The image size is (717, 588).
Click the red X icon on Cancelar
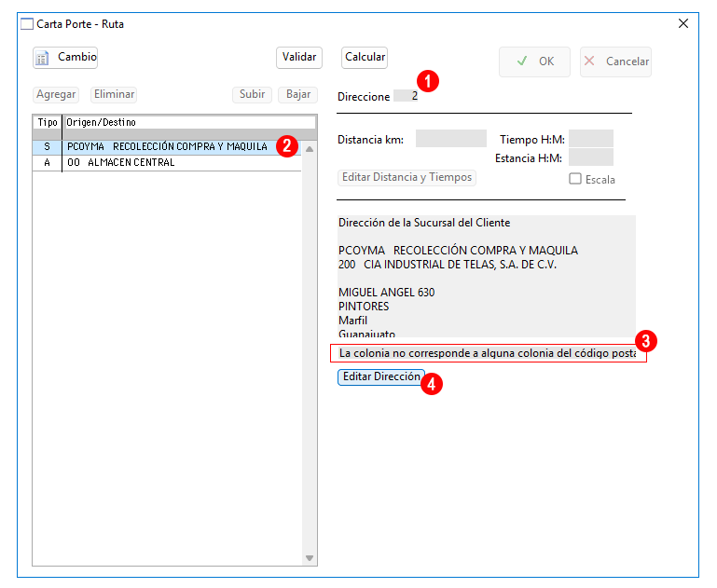point(589,61)
